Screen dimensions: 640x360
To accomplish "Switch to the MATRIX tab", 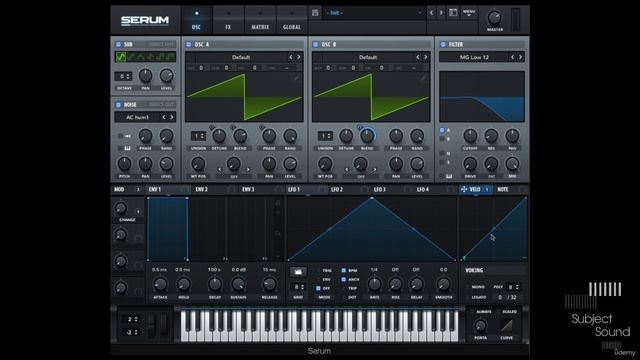I will click(260, 20).
